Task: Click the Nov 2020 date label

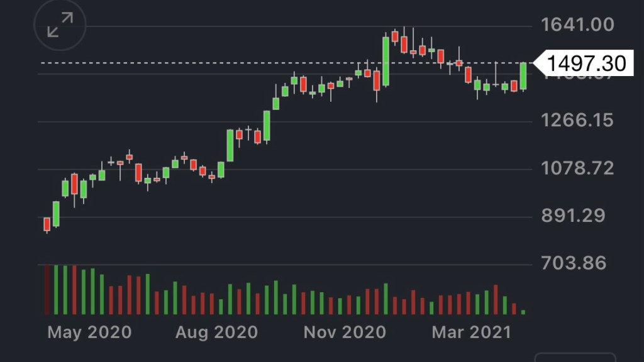Action: click(x=345, y=332)
